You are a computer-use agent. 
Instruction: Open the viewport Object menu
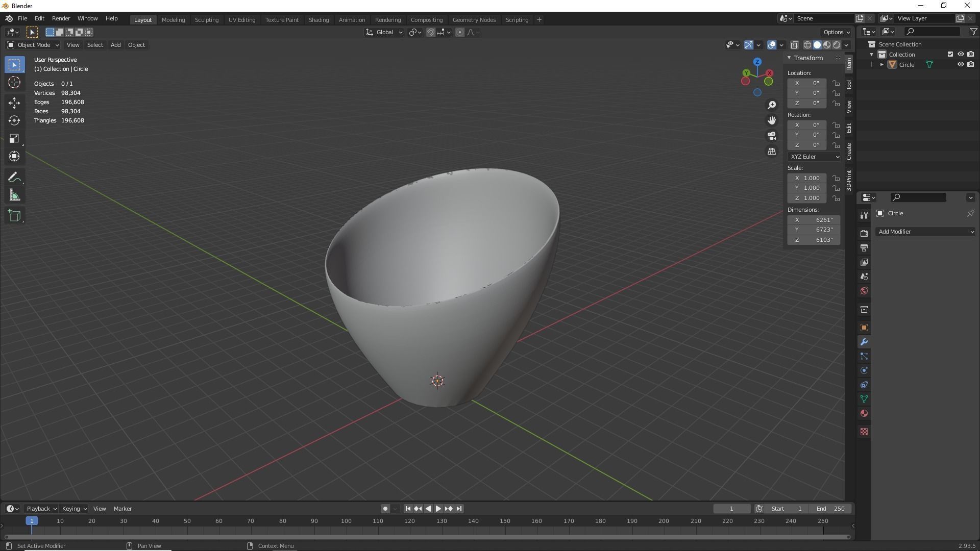(x=136, y=45)
